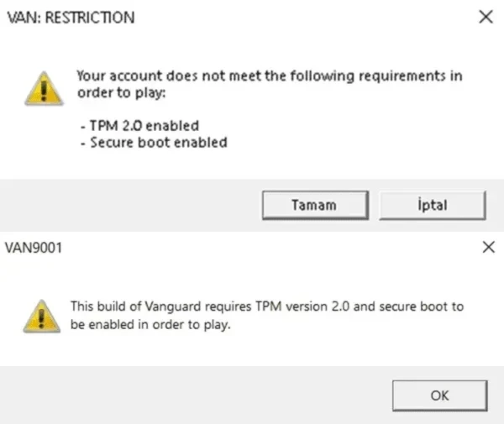Click empty title bar of VAN9001 dialog
This screenshot has width=504, height=424.
[270, 248]
